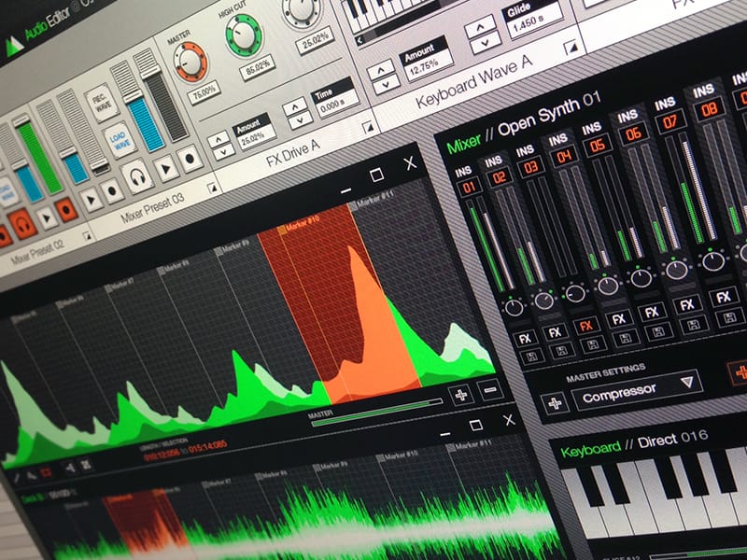The height and width of the screenshot is (560, 747).
Task: Toggle the orange FX button on channel 04
Action: click(586, 326)
